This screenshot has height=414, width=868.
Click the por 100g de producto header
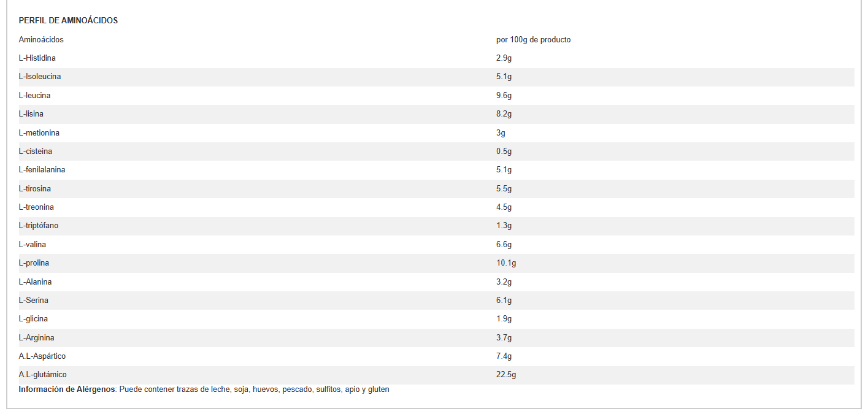533,40
